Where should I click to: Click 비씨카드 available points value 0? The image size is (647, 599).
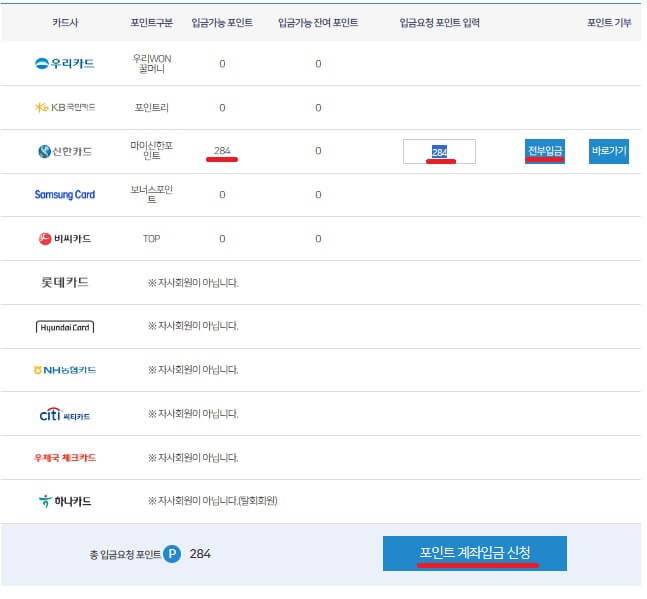point(222,238)
